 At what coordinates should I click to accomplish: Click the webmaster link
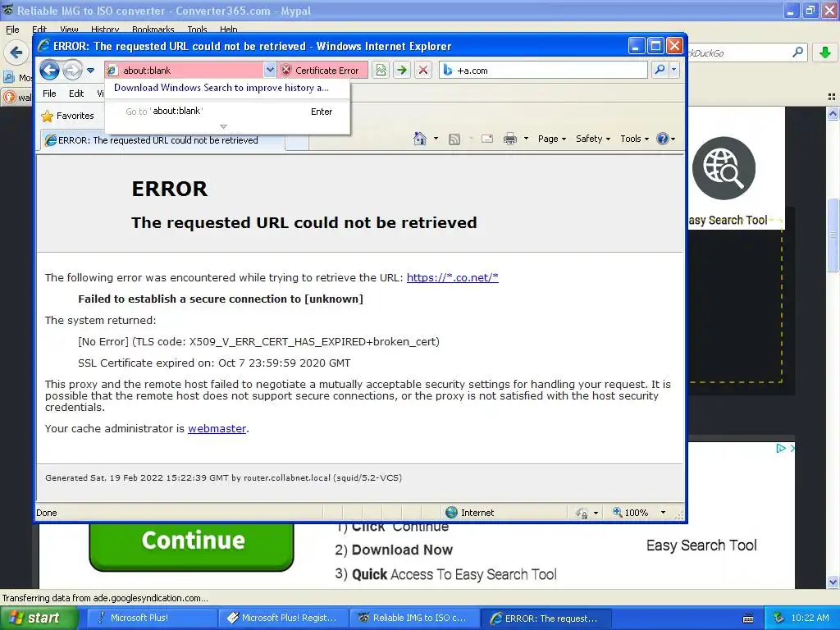pyautogui.click(x=217, y=428)
